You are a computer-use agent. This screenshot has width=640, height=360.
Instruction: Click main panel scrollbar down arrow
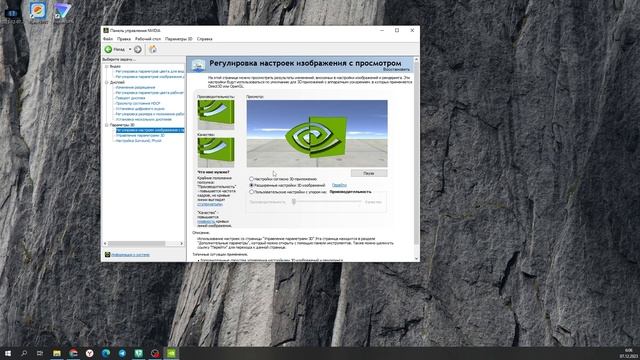pos(416,258)
